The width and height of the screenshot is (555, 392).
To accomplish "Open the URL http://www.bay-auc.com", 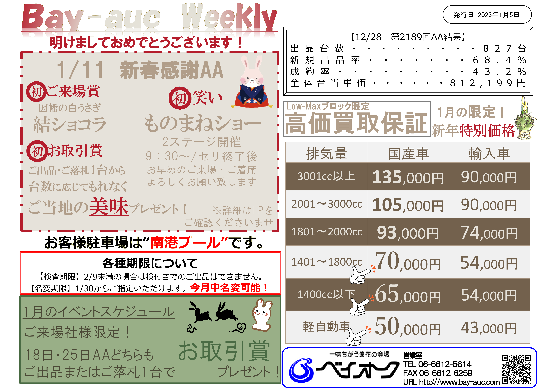I will (x=451, y=382).
